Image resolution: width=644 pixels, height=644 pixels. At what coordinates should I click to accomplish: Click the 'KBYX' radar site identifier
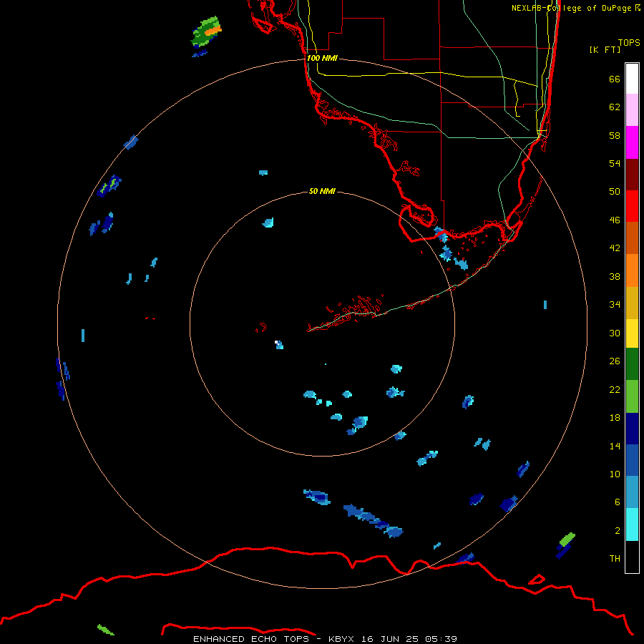(341, 639)
